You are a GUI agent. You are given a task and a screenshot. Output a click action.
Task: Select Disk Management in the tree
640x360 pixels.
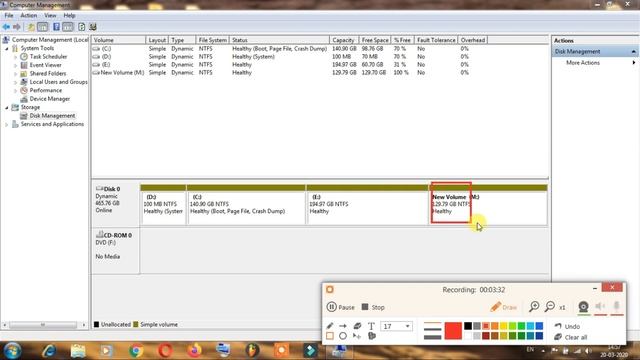click(52, 116)
